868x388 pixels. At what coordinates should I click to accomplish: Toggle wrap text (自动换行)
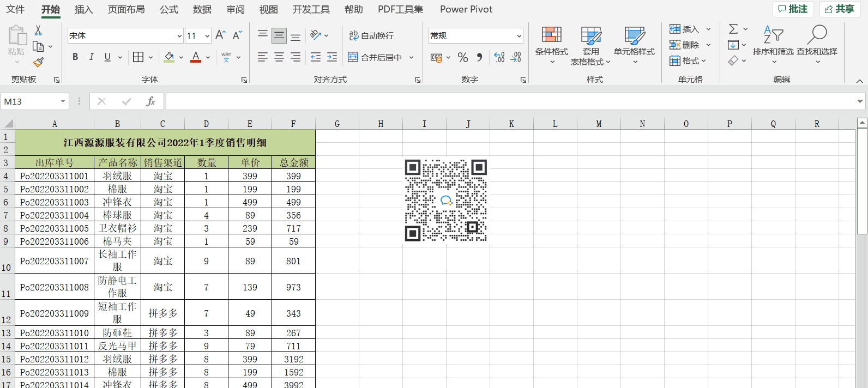click(x=371, y=35)
